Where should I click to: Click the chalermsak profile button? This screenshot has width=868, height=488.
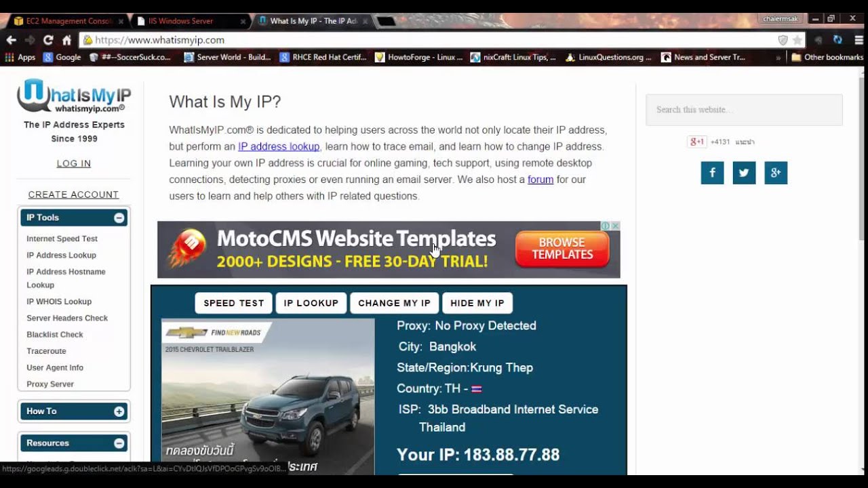click(781, 19)
